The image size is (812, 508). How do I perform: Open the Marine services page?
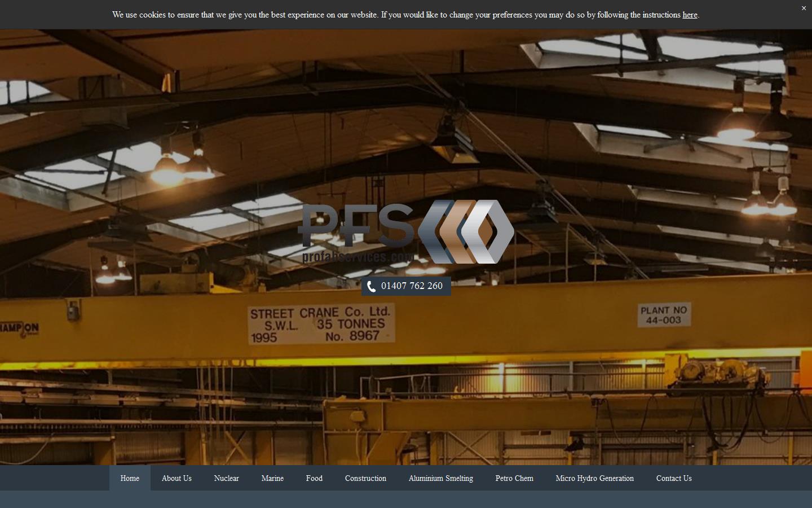click(x=272, y=478)
